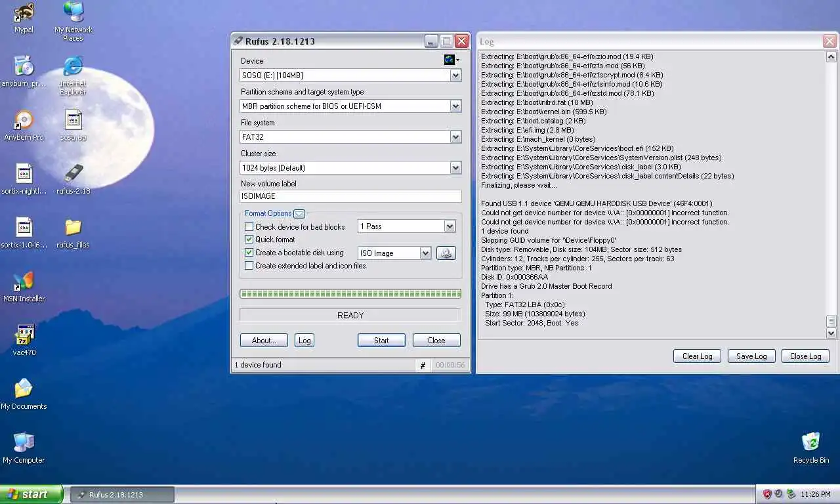The height and width of the screenshot is (504, 840).
Task: Click the Close button in Rufus
Action: coord(436,341)
